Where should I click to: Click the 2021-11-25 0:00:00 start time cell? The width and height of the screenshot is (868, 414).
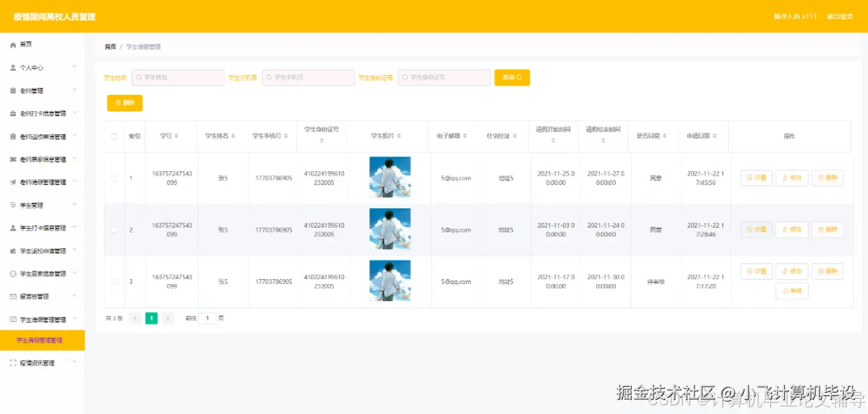(x=556, y=178)
